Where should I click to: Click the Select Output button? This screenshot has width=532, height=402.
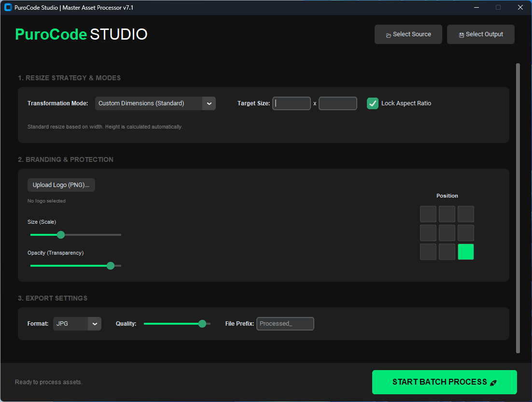point(480,34)
